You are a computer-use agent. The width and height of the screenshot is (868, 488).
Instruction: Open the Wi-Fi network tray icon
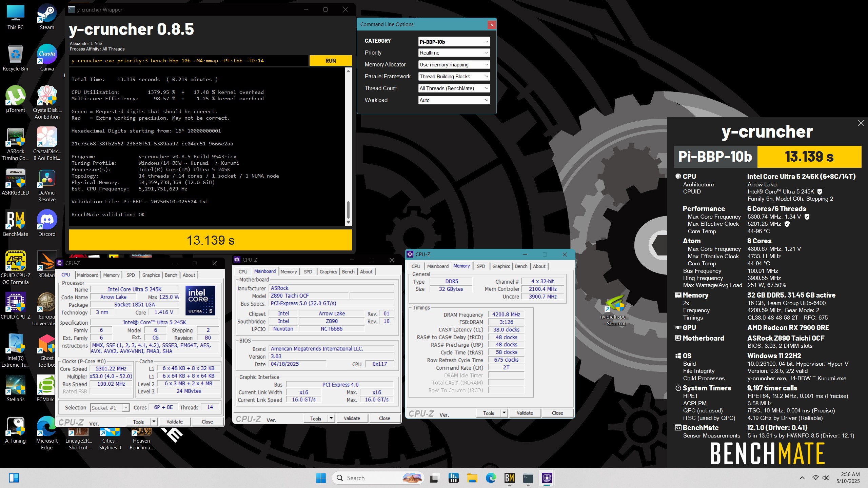pyautogui.click(x=815, y=478)
